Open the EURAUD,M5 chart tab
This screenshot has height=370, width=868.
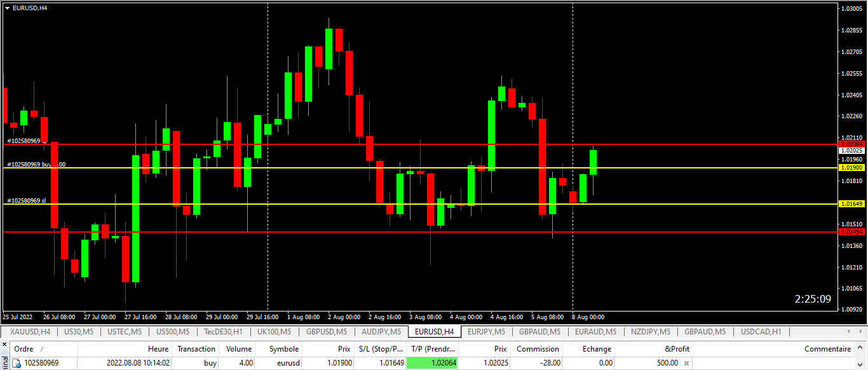pos(595,331)
